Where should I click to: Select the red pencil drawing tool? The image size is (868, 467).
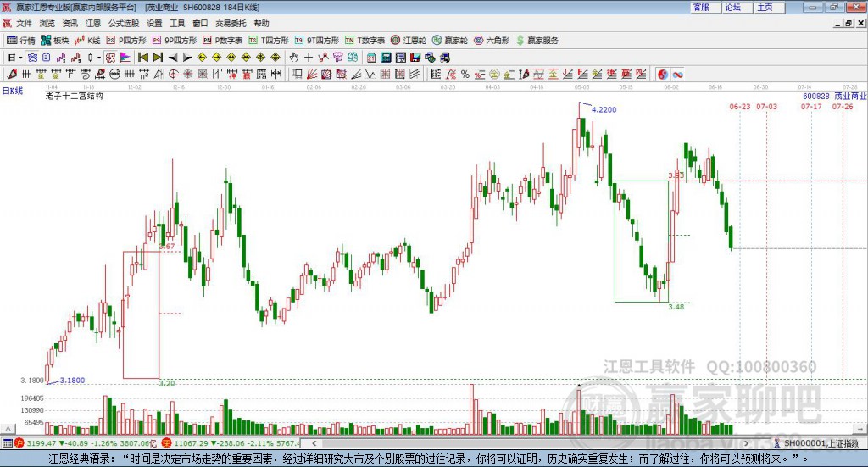pyautogui.click(x=12, y=74)
